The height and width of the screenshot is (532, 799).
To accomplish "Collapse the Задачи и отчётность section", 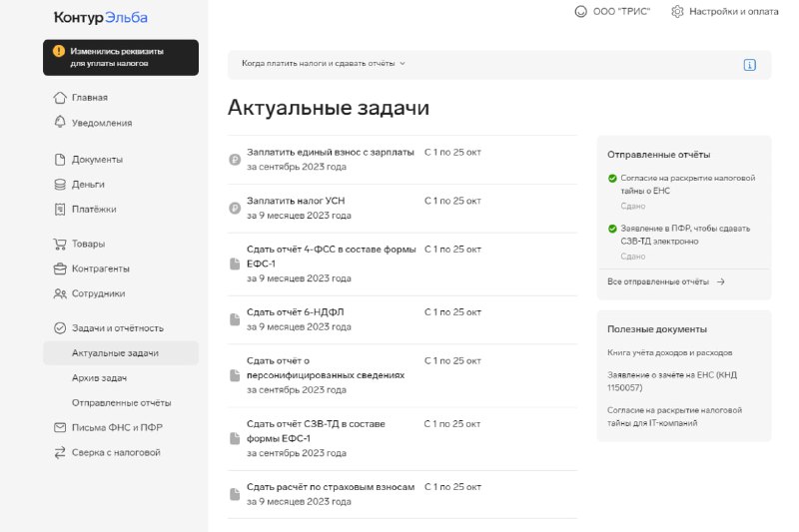I will coord(117,328).
